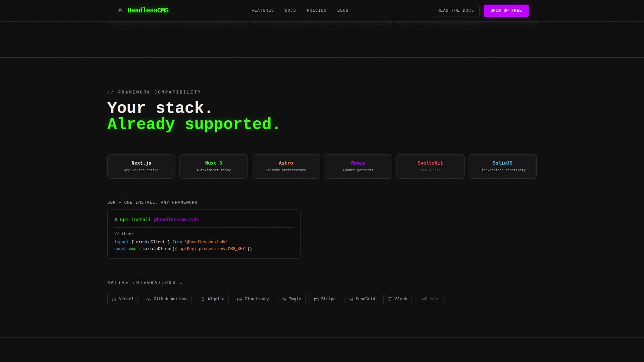Click 'Loader patterns' caption
The width and height of the screenshot is (644, 362).
(358, 170)
